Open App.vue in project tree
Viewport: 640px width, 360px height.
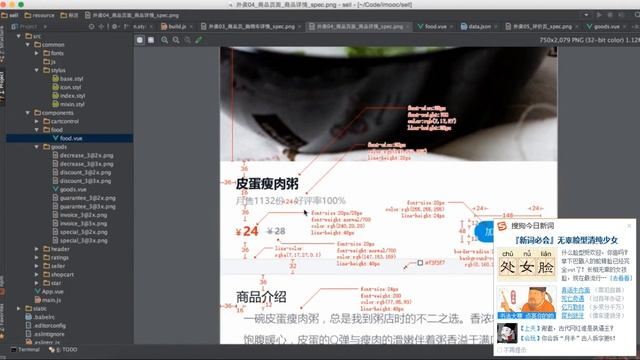click(49, 291)
